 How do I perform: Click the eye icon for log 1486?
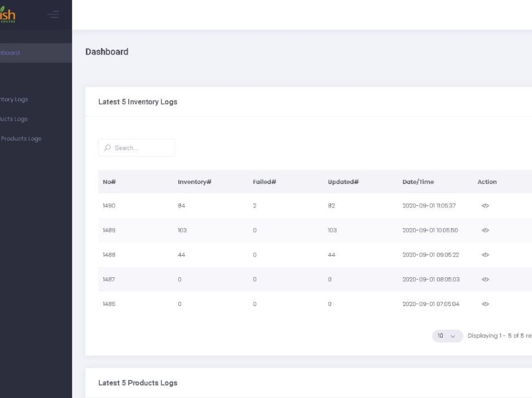coord(485,304)
